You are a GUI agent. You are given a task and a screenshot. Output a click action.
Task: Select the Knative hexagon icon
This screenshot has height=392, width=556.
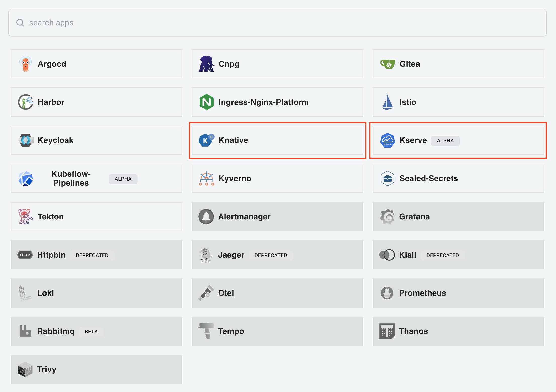point(206,140)
